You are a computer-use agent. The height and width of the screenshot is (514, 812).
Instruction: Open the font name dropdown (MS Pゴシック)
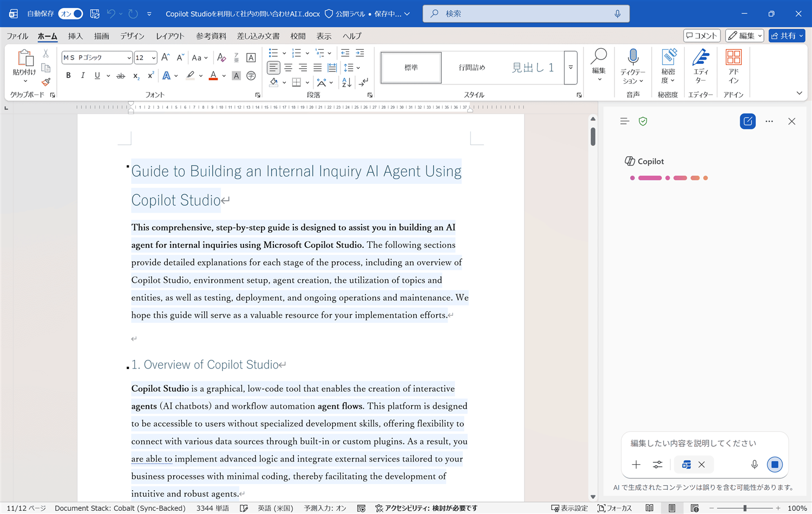coord(129,57)
